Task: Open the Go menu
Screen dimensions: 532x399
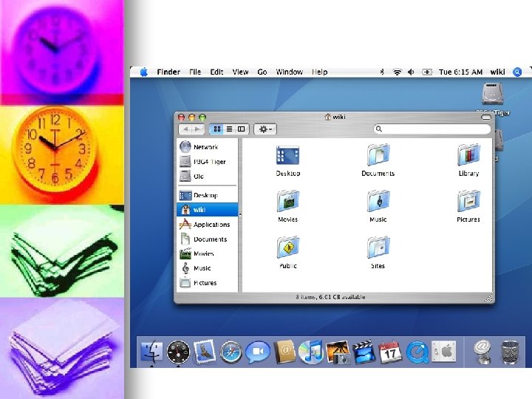Action: 262,72
